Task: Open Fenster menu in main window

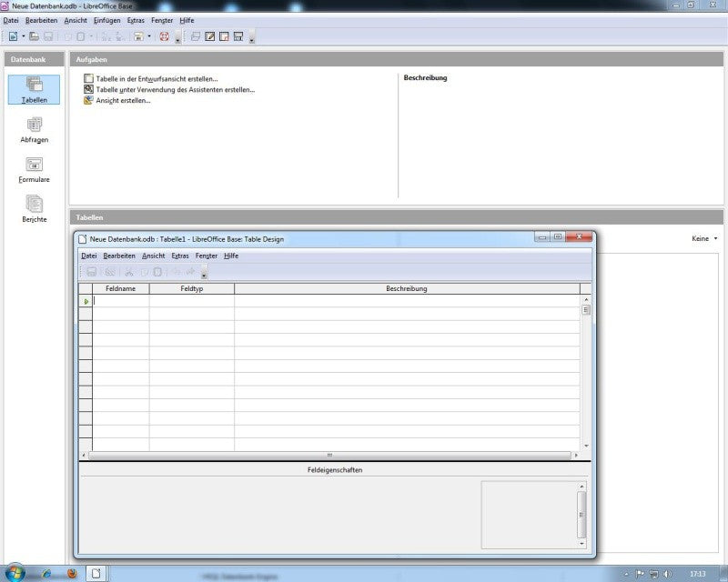Action: click(162, 20)
